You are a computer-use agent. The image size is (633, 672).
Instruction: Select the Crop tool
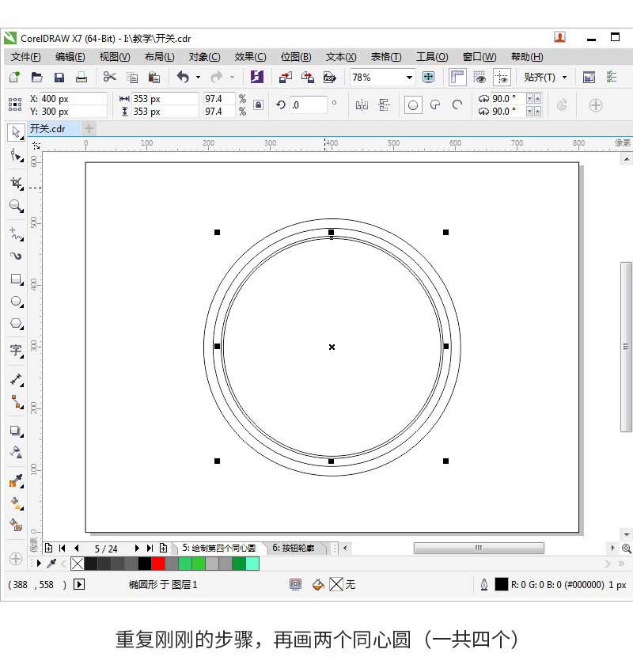17,183
